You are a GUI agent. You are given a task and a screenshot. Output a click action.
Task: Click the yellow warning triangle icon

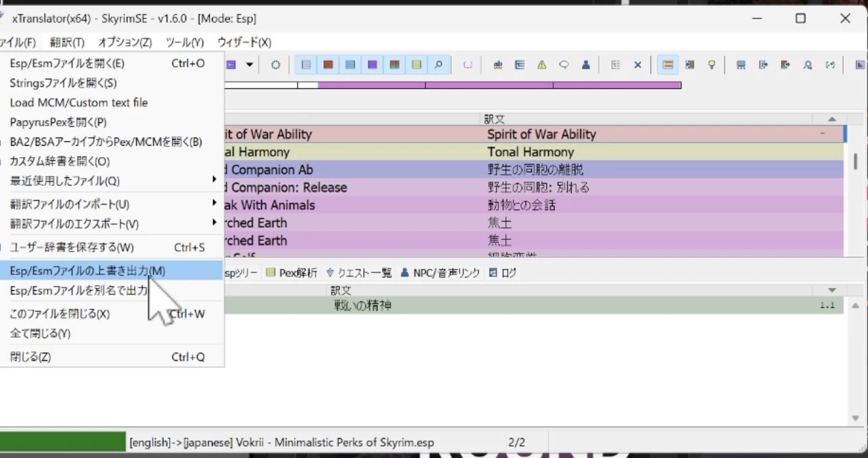click(x=542, y=65)
